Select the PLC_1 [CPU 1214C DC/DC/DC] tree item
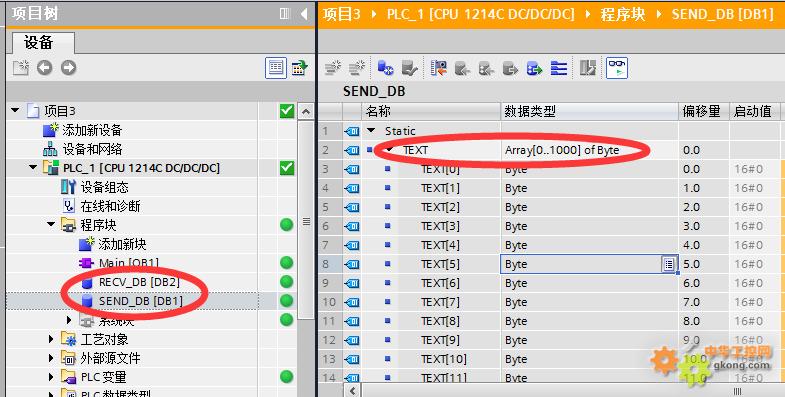 click(141, 168)
